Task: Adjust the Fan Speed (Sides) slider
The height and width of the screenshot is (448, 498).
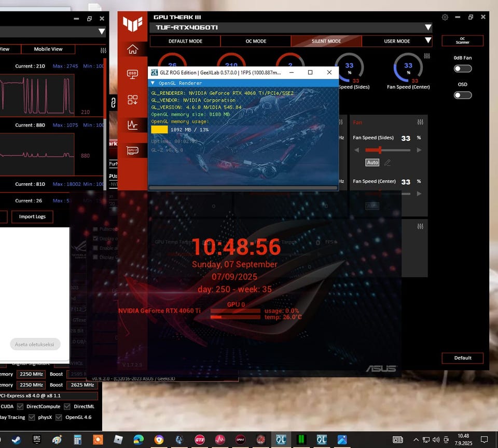Action: tap(380, 150)
